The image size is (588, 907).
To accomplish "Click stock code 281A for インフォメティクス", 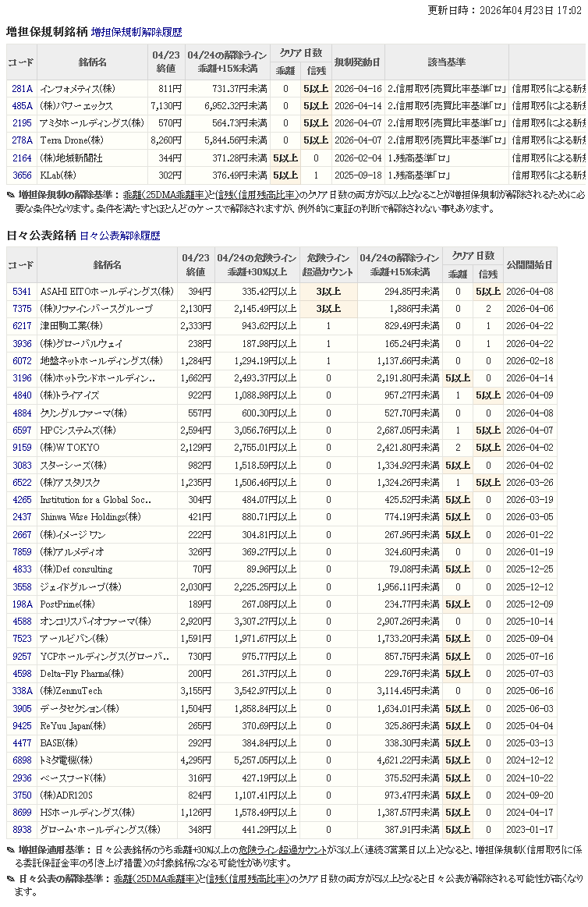I will (x=22, y=89).
